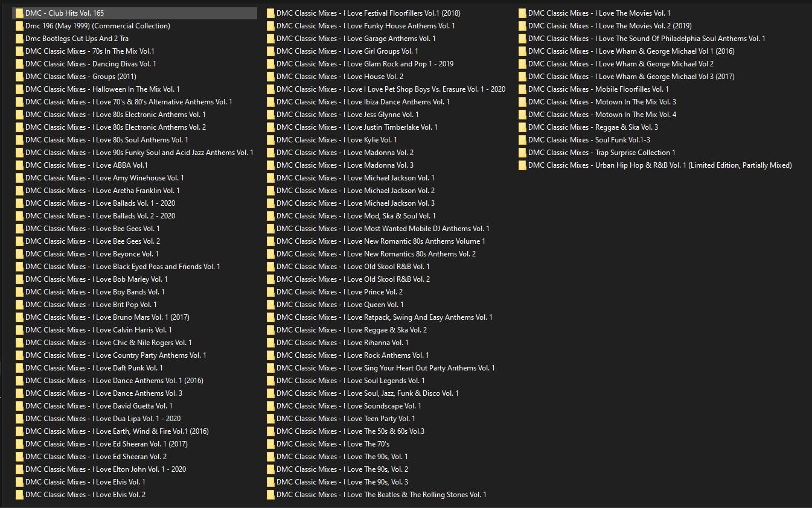Click Urban Hip Hop & R&B Vol. 1 name
Viewport: 812px width, 508px height.
pyautogui.click(x=660, y=165)
